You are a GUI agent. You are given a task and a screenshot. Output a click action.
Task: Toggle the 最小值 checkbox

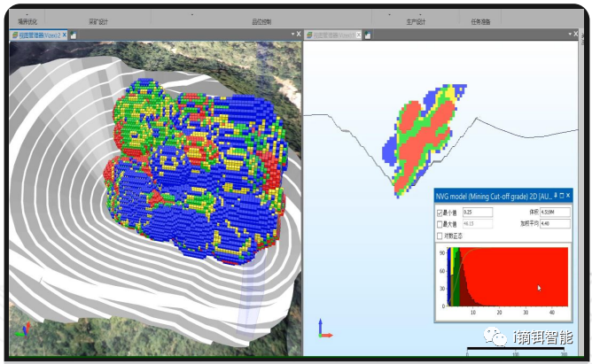pyautogui.click(x=441, y=213)
